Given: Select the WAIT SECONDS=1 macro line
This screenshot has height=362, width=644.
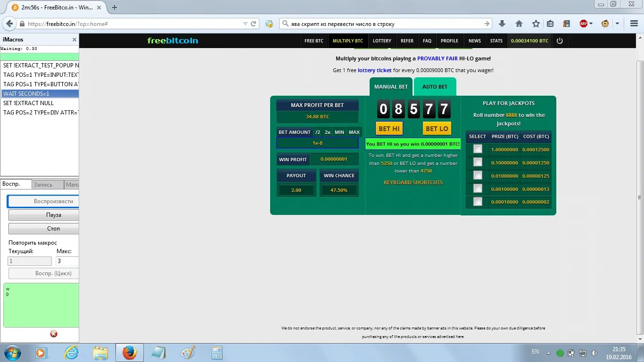Looking at the screenshot, I should [x=40, y=94].
